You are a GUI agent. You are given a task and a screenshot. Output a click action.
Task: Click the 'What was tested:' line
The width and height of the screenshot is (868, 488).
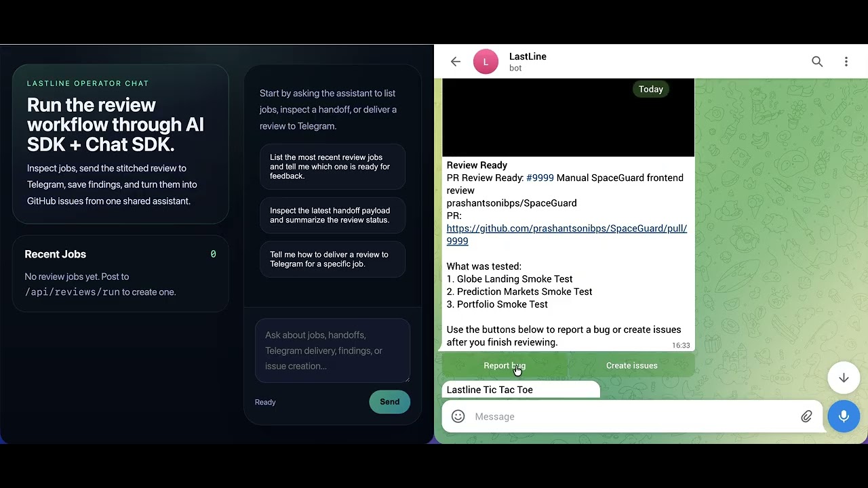point(484,266)
